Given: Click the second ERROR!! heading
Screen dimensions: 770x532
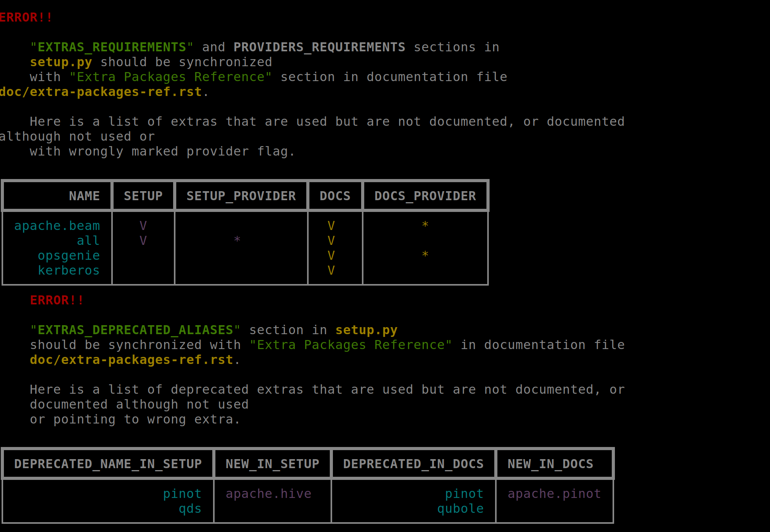Looking at the screenshot, I should pos(56,300).
